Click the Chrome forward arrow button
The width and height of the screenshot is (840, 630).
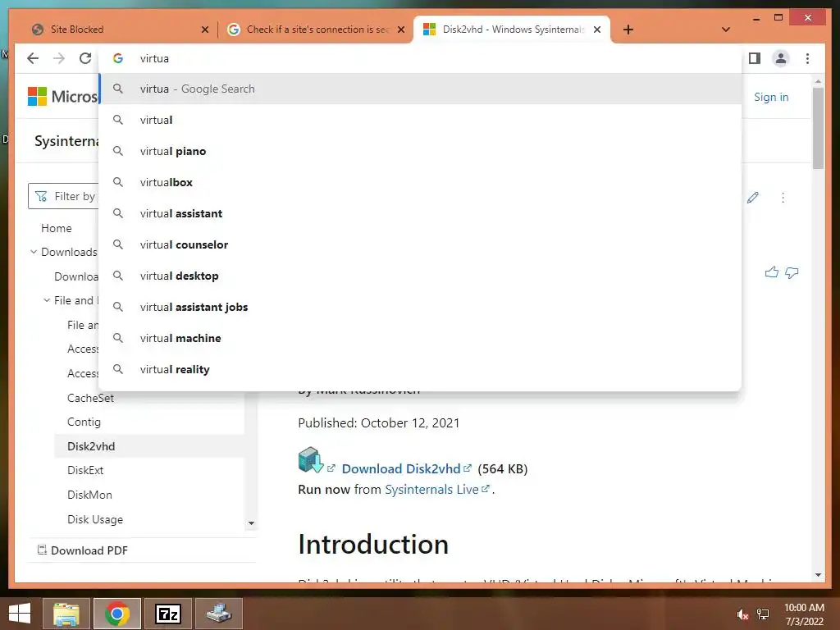click(59, 58)
